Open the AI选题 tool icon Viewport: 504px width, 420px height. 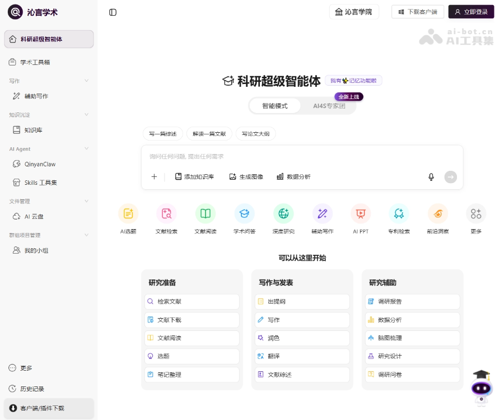(x=128, y=213)
